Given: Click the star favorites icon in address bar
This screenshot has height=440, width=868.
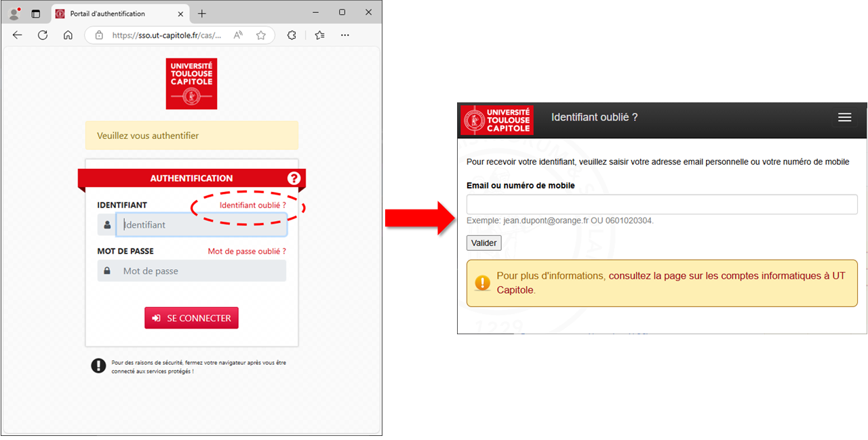Looking at the screenshot, I should (261, 35).
